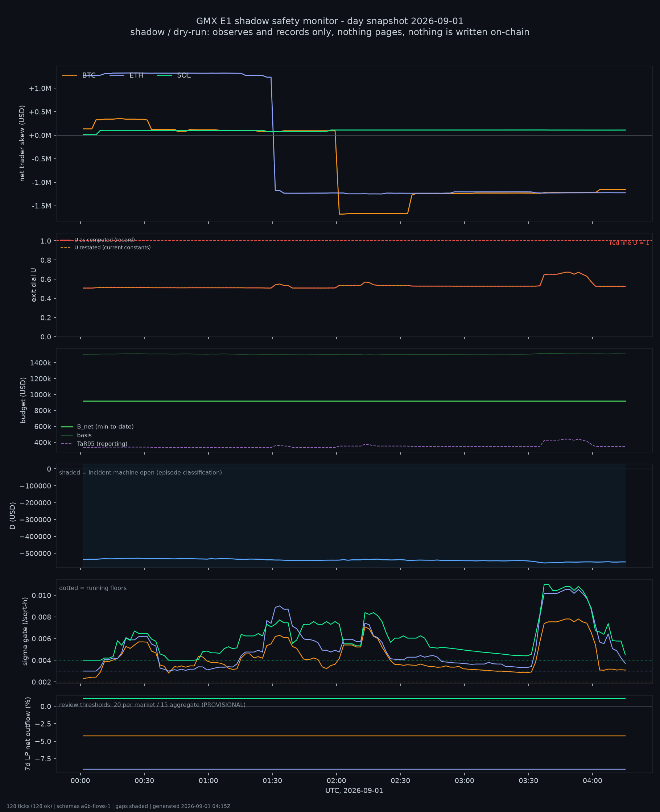Click axis label "sigma gate (/sqrt-h)"
660x812 pixels.
point(25,631)
